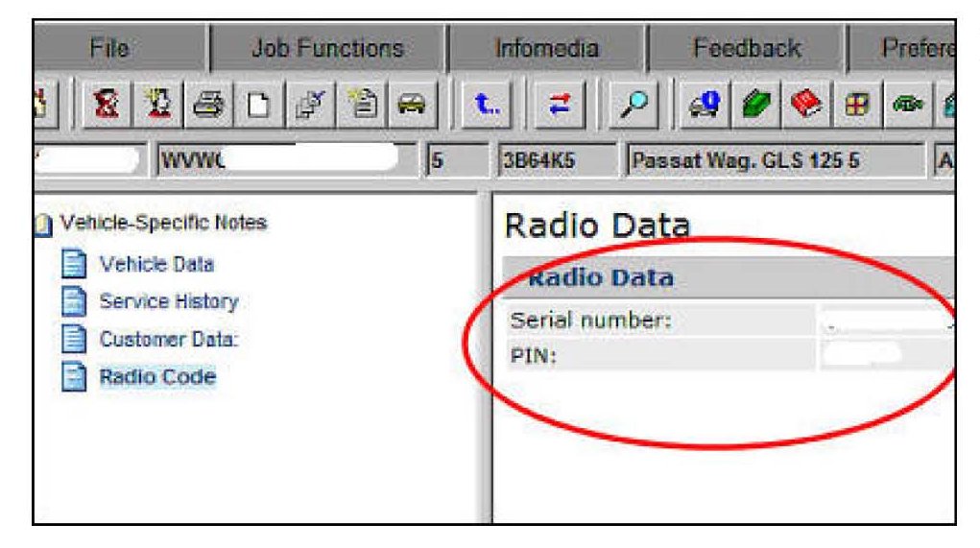Screen dimensions: 980x548
Task: Click the red book icon
Action: 806,102
